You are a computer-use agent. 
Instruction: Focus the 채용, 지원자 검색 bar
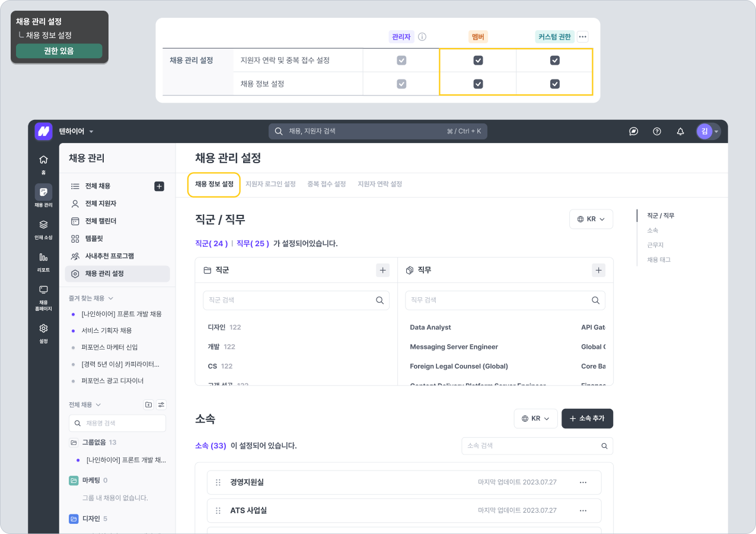click(x=378, y=131)
